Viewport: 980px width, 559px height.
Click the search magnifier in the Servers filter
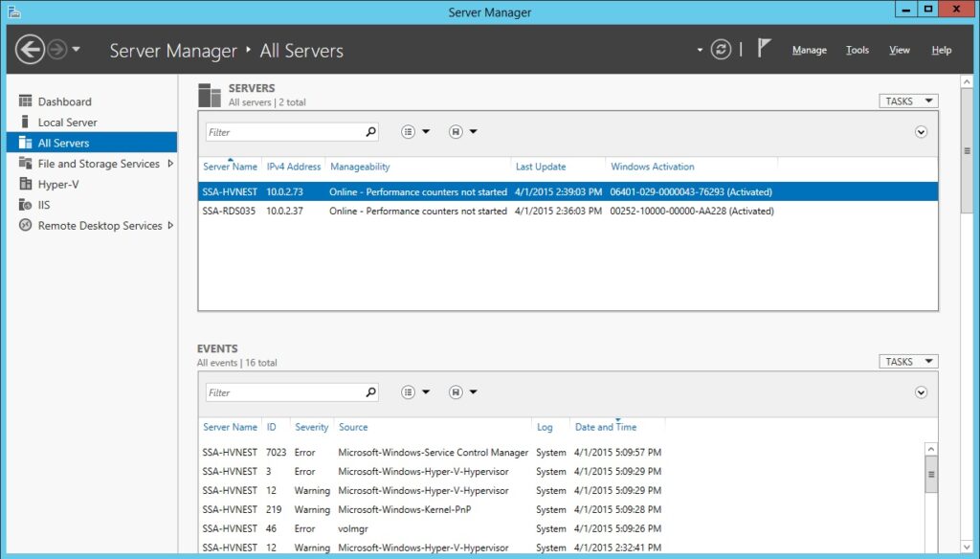pos(369,131)
